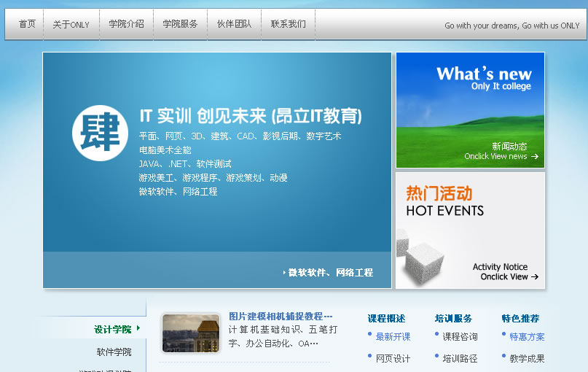Click the 特色推荐 column heading
The image size is (588, 372).
pos(520,318)
